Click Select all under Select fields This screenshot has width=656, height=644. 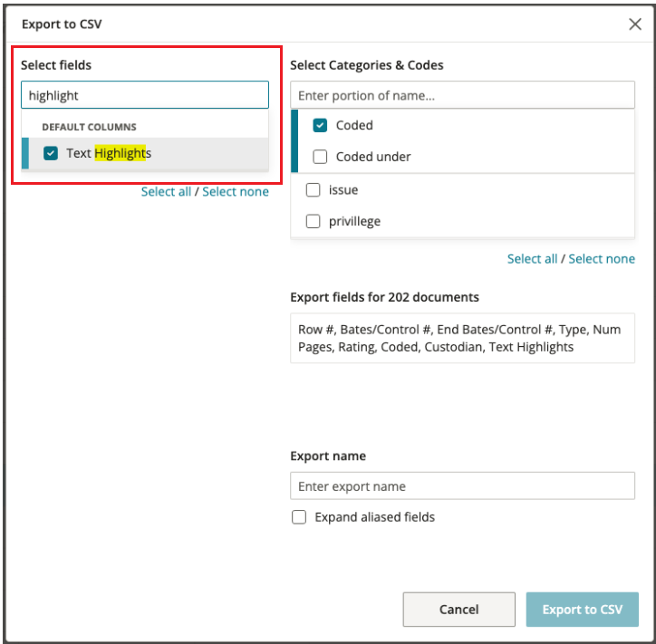click(x=166, y=191)
